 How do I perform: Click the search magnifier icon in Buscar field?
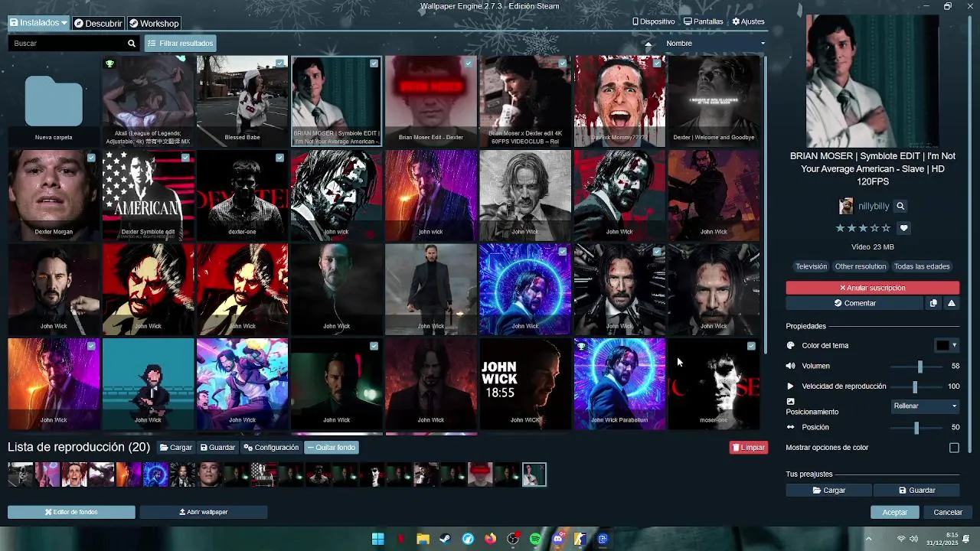click(x=132, y=44)
